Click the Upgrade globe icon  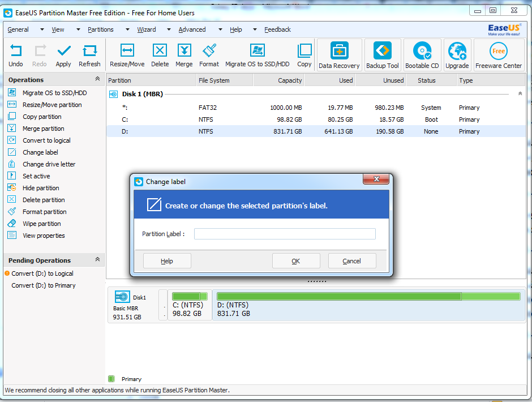[457, 55]
